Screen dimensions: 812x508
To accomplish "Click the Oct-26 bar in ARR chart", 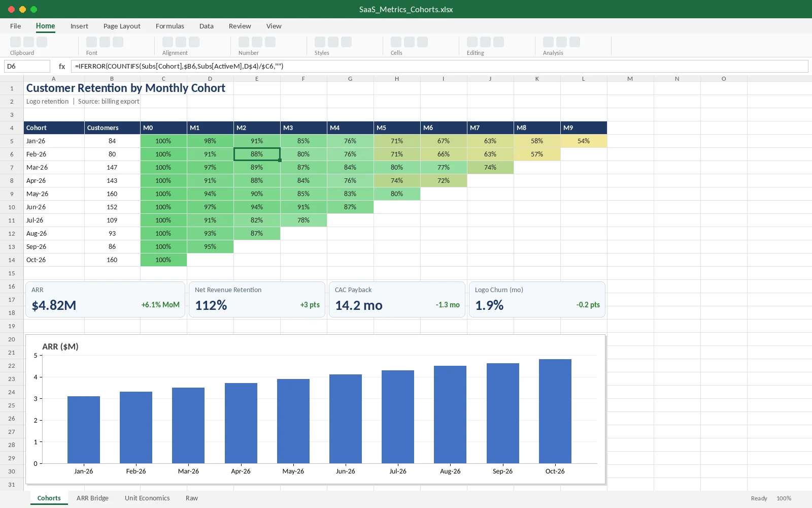I will (555, 411).
